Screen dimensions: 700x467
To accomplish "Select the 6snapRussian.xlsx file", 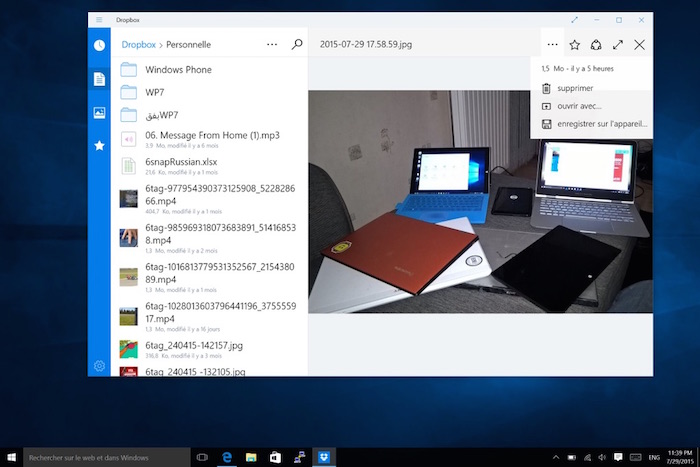I will (x=180, y=162).
